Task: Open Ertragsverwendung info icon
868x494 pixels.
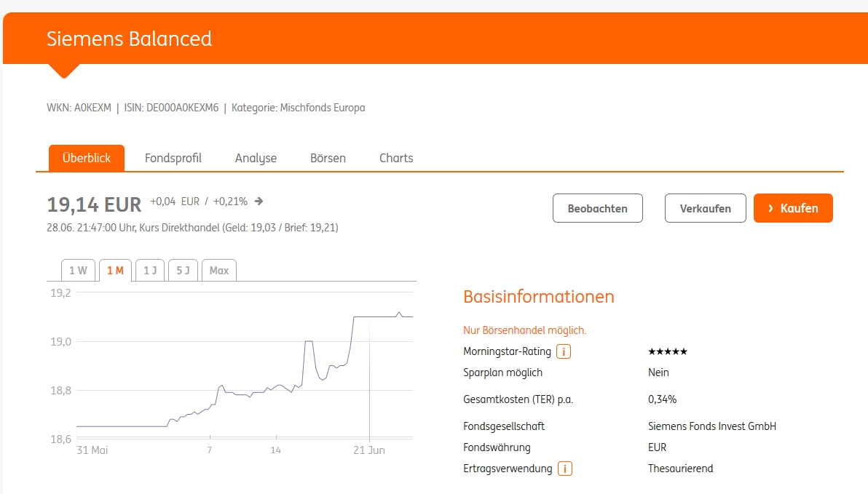Action: 564,469
